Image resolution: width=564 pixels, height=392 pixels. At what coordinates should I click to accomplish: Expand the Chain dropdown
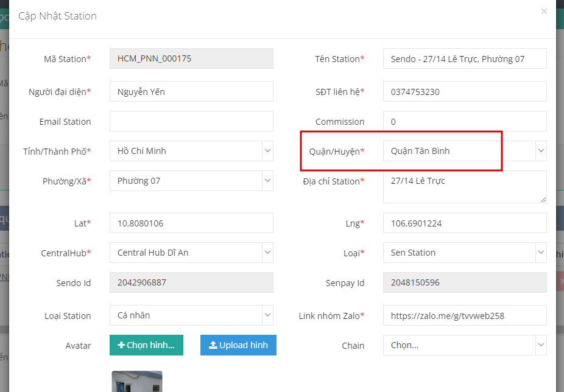(x=541, y=345)
